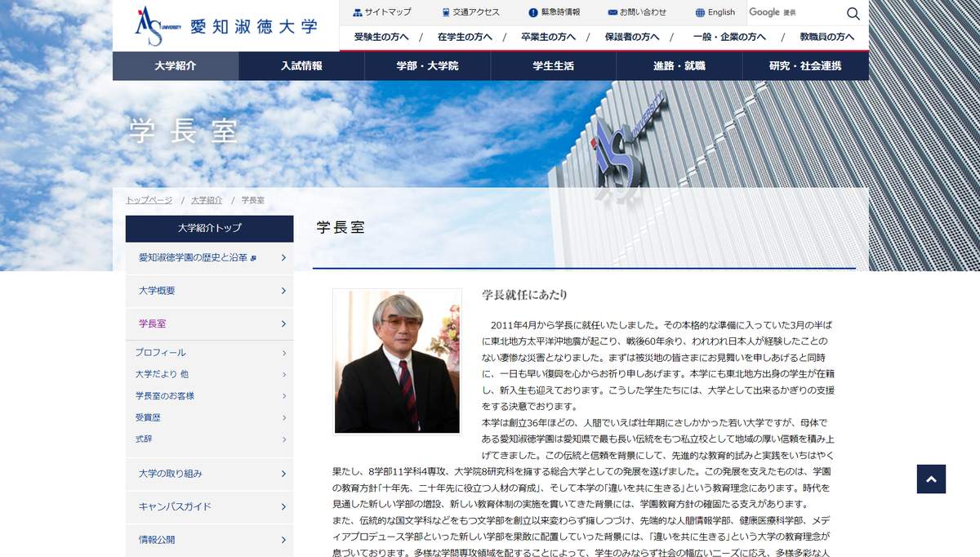Expand 大学の取り組み sidebar section

(x=283, y=474)
